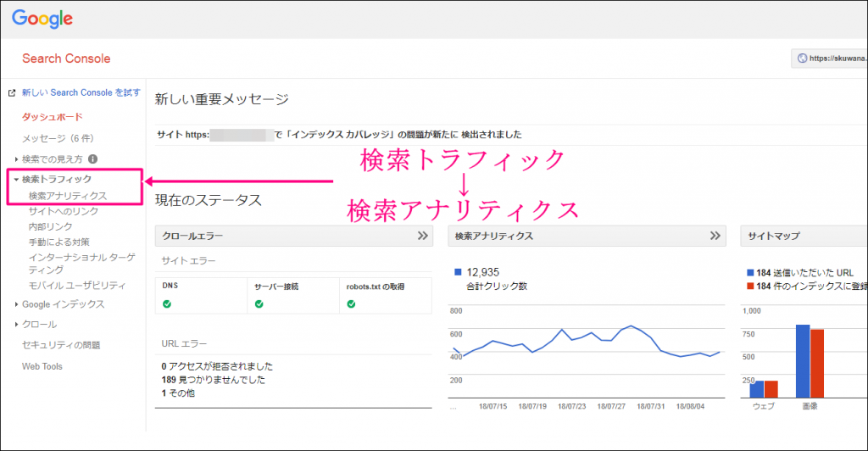The image size is (868, 451).
Task: Open the 検索アナリティクス panel header
Action: pyautogui.click(x=587, y=236)
